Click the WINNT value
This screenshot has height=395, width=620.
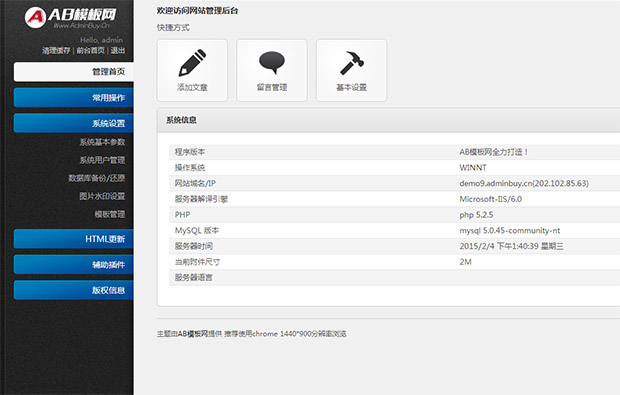coord(473,168)
